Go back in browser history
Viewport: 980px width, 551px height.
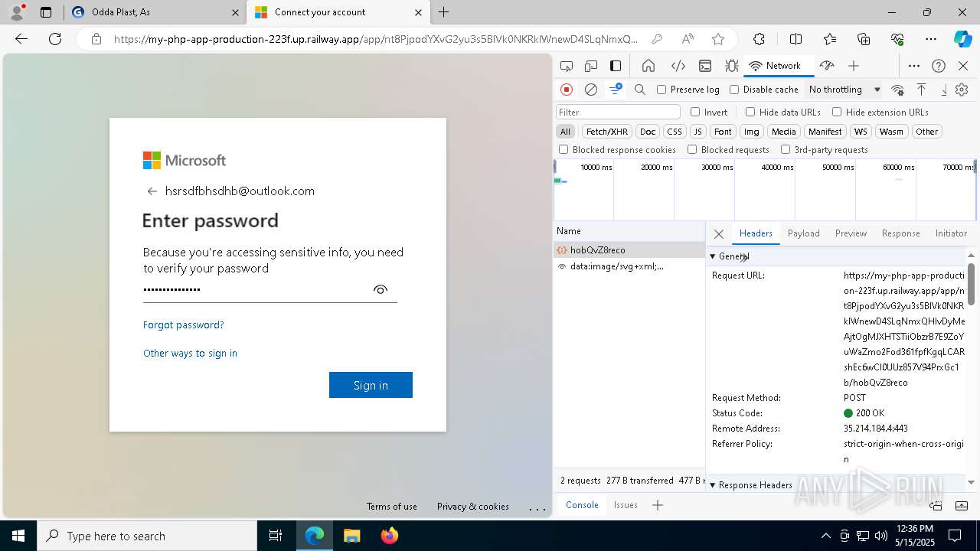21,39
